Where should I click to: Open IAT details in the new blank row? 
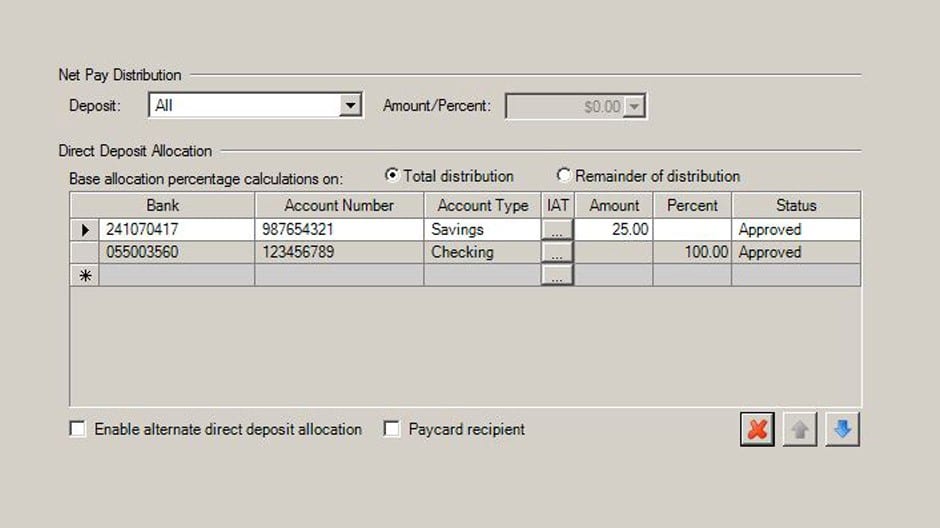coord(557,275)
